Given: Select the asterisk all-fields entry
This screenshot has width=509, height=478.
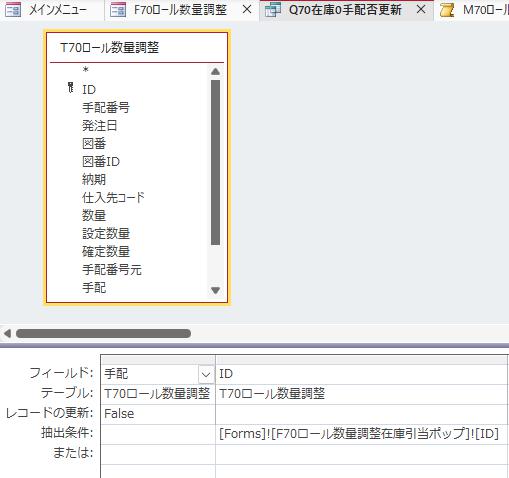Looking at the screenshot, I should [86, 70].
